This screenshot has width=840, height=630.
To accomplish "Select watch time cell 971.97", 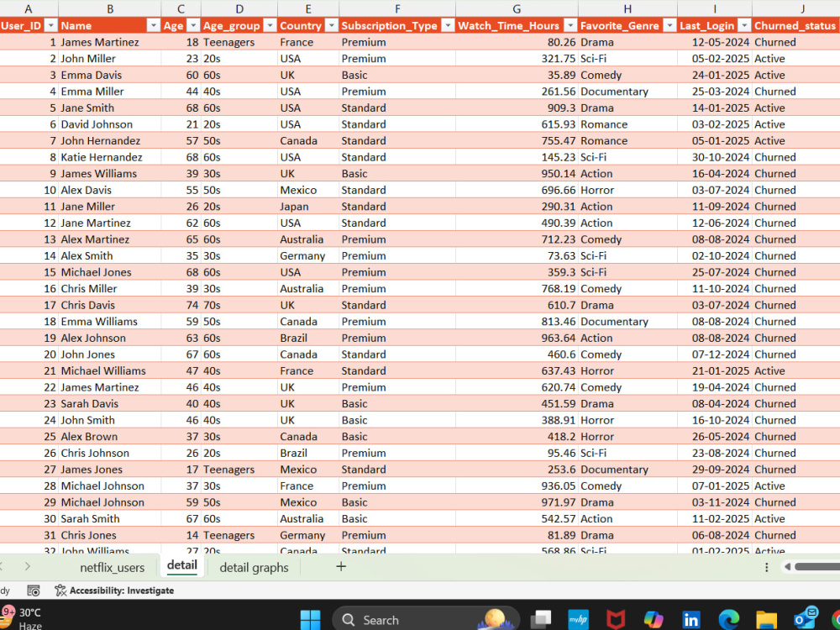I will click(x=517, y=502).
